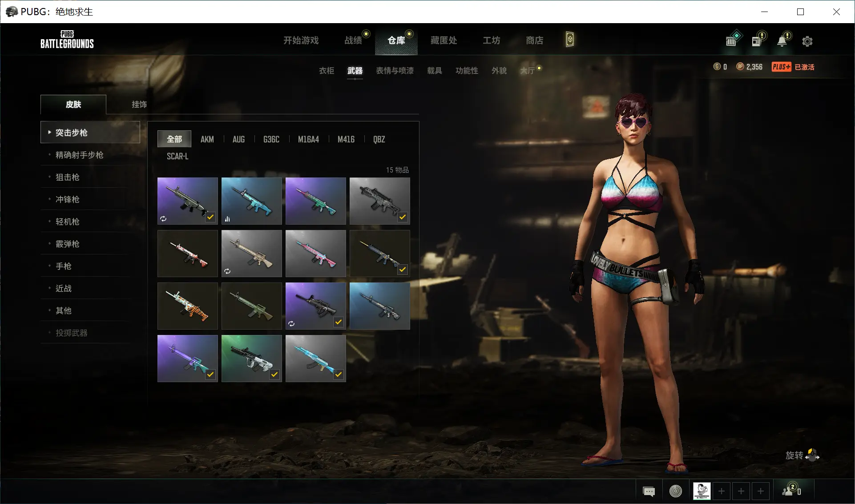The image size is (855, 504).
Task: Toggle equipped checkmark on light blue AKM skin
Action: 339,375
